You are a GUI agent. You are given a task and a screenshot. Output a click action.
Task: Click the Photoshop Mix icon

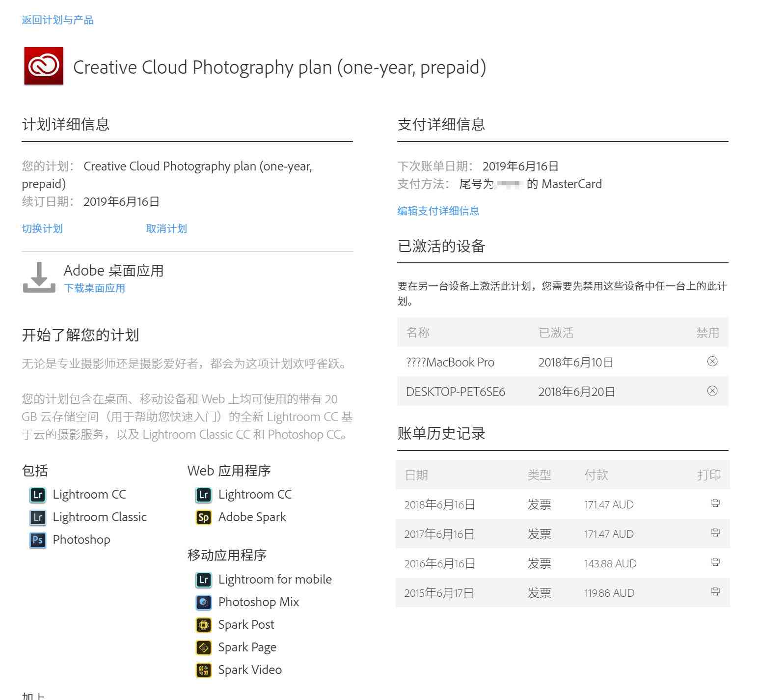click(x=203, y=602)
